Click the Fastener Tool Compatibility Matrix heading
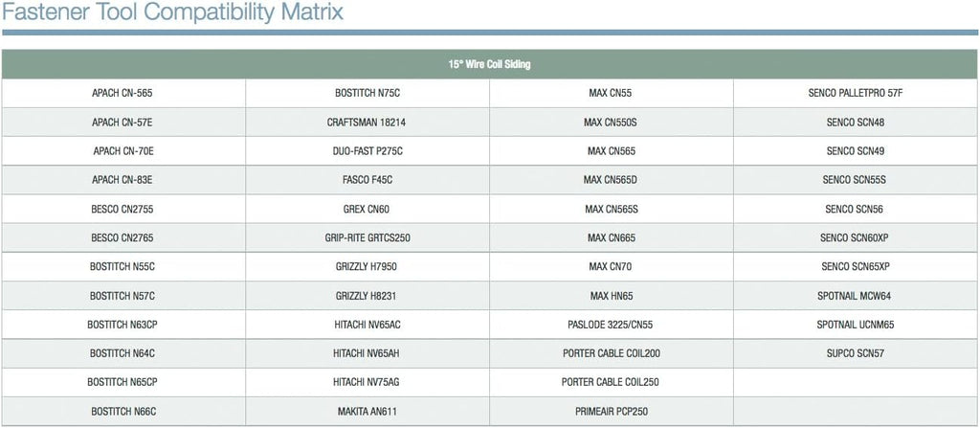This screenshot has height=428, width=980. (x=172, y=12)
